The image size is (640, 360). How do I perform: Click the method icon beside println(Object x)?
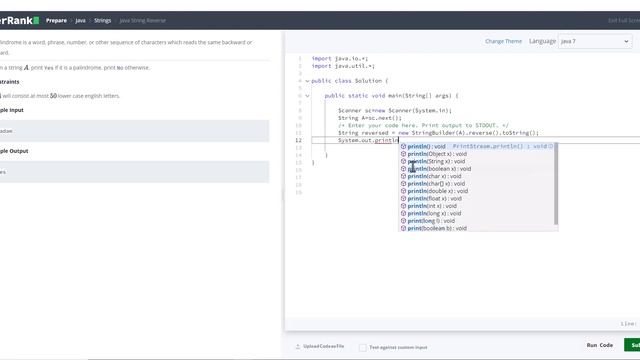[x=403, y=154]
